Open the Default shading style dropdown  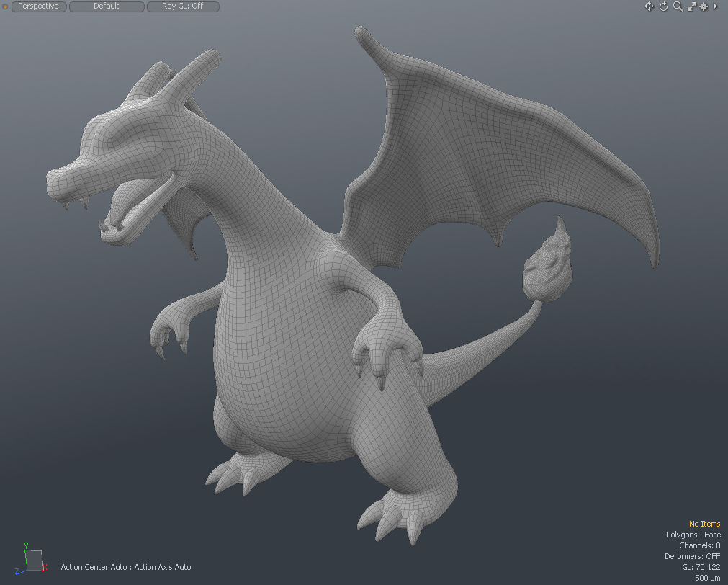106,6
